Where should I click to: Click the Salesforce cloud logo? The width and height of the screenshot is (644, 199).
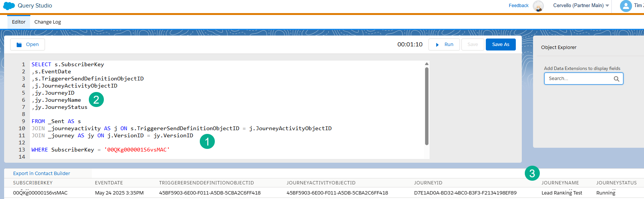[x=9, y=6]
